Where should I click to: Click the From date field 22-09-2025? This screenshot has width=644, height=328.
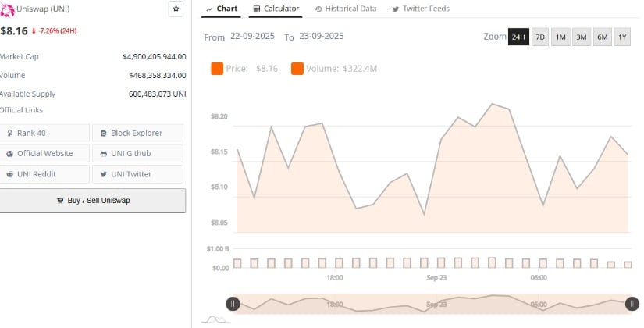coord(252,36)
